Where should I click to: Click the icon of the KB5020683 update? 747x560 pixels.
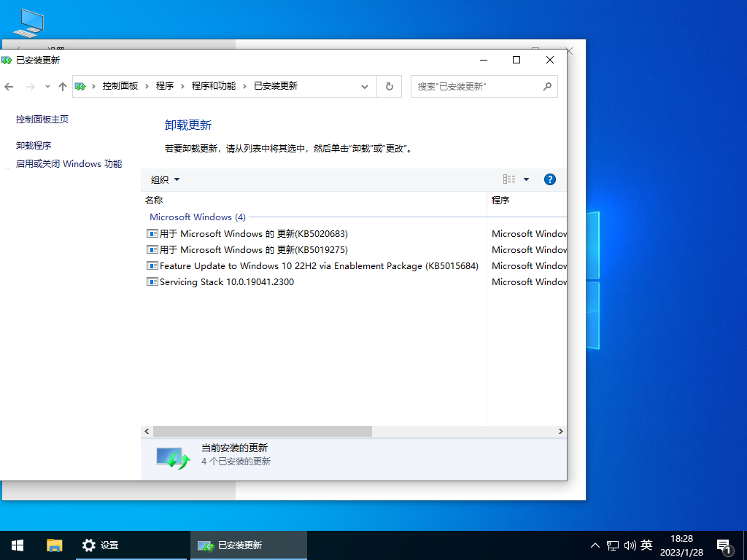pyautogui.click(x=152, y=234)
